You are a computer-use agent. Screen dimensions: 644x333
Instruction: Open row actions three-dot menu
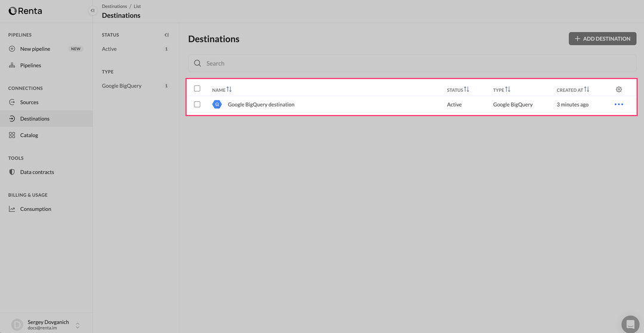(x=618, y=104)
